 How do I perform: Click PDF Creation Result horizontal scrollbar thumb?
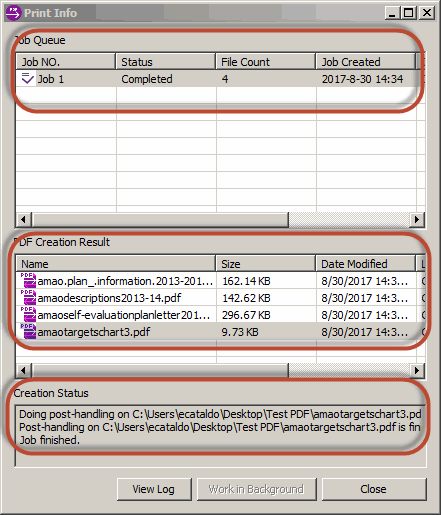tap(160, 370)
